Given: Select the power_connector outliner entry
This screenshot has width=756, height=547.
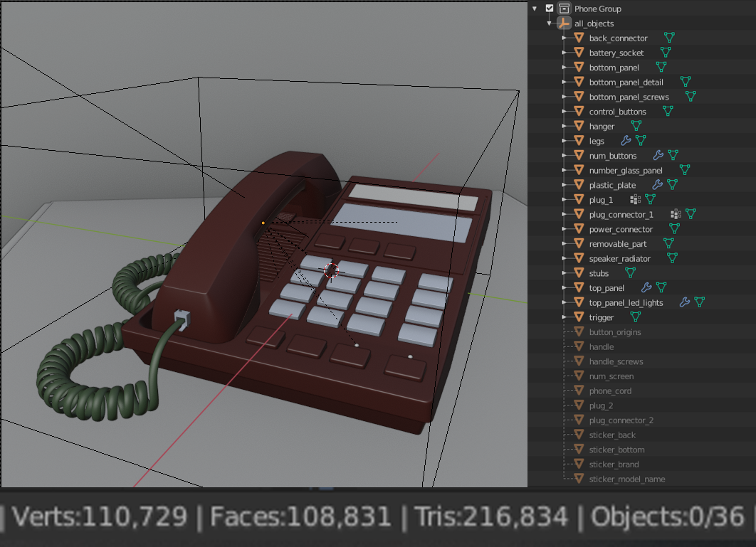Looking at the screenshot, I should click(621, 229).
